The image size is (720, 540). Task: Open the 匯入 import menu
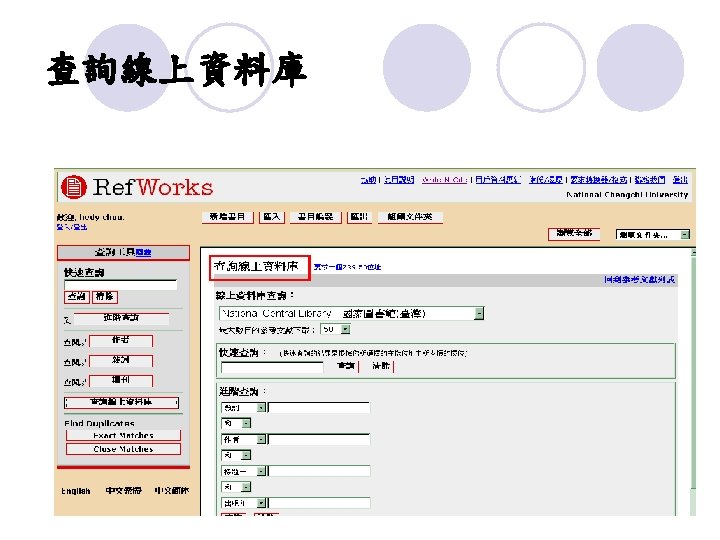click(272, 217)
